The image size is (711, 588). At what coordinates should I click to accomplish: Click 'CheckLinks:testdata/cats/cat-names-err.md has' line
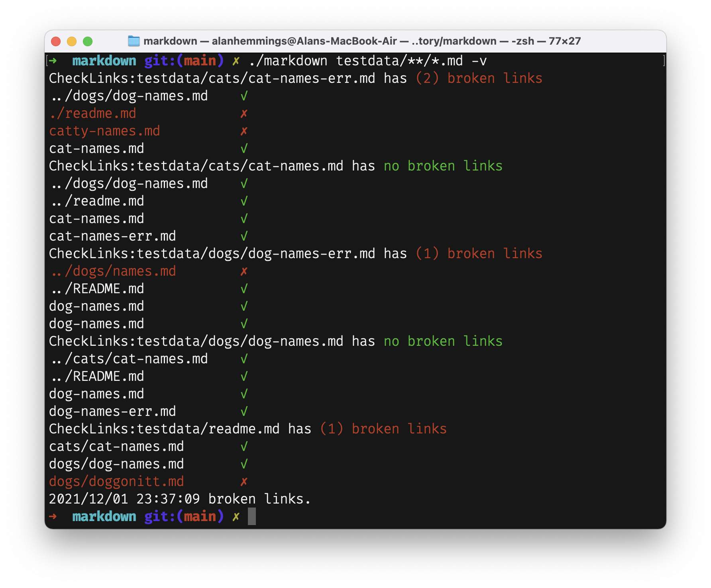click(x=228, y=78)
